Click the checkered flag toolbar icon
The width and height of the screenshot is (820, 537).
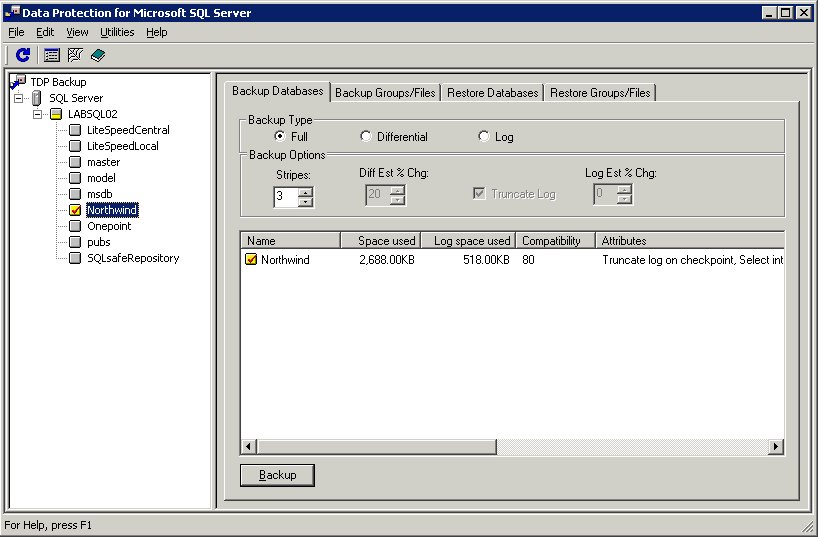[x=75, y=55]
